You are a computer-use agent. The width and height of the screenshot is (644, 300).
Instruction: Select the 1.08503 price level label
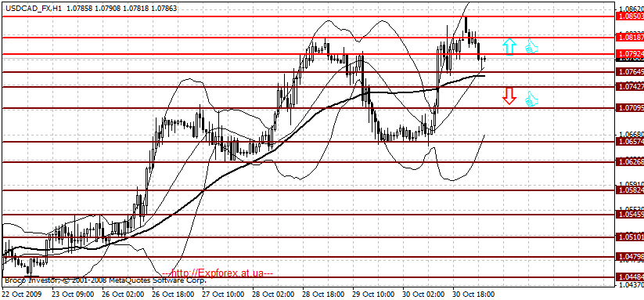[631, 16]
